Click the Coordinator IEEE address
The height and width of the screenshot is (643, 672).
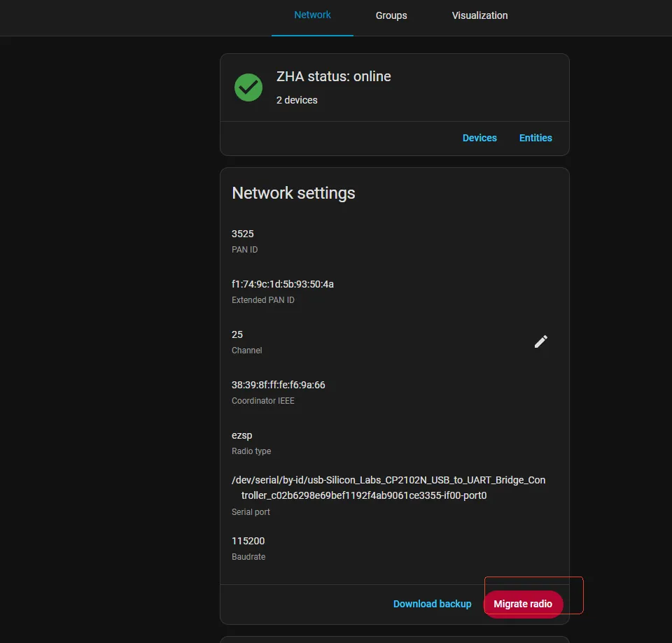278,385
